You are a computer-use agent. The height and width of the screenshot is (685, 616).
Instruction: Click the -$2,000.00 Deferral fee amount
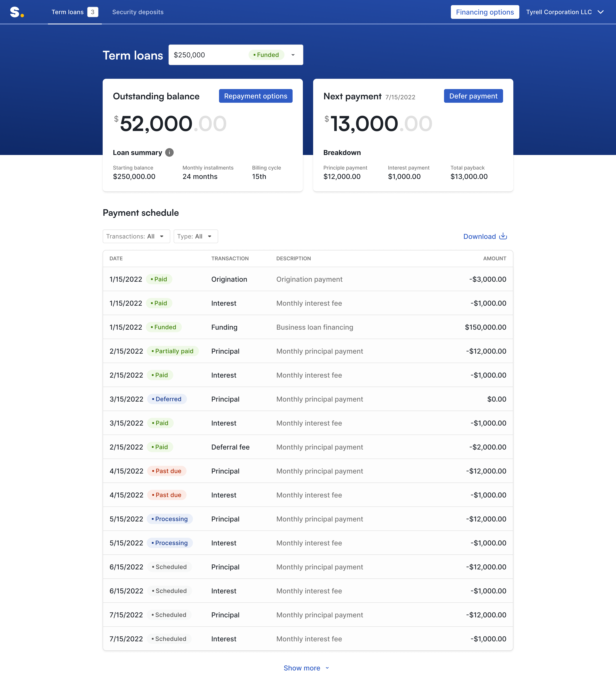click(x=488, y=447)
